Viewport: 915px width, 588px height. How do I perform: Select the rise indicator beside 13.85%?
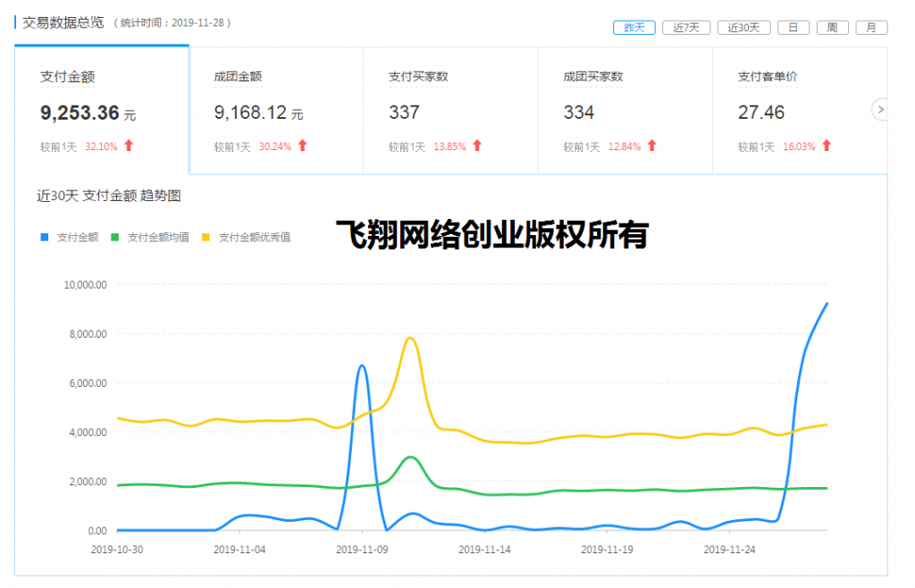477,144
